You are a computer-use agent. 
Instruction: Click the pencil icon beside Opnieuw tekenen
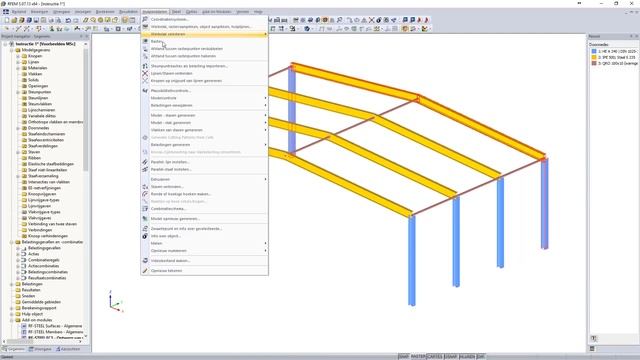click(145, 271)
